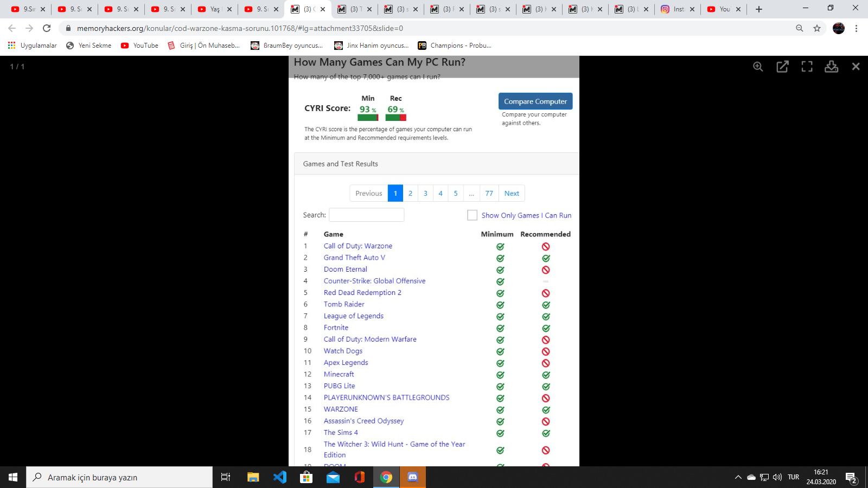The image size is (868, 488).
Task: Go to the Next results page
Action: pos(512,194)
